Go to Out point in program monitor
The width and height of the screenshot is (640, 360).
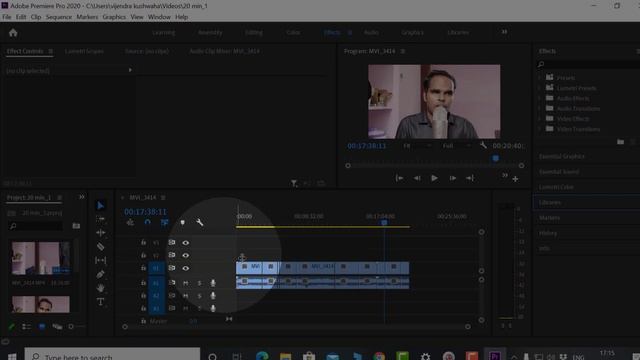click(x=470, y=178)
